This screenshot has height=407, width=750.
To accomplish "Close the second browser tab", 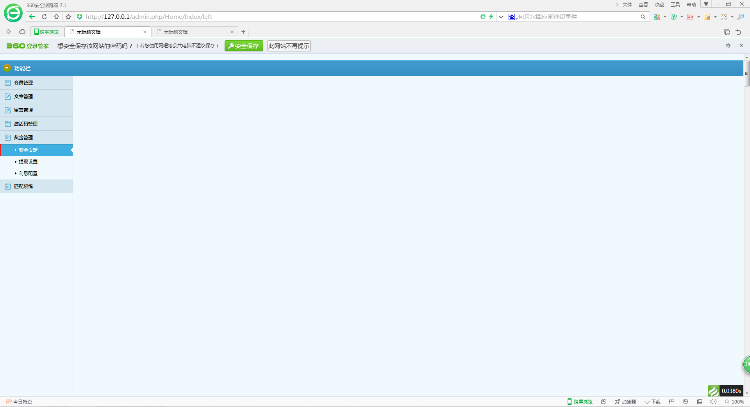I will pos(232,32).
